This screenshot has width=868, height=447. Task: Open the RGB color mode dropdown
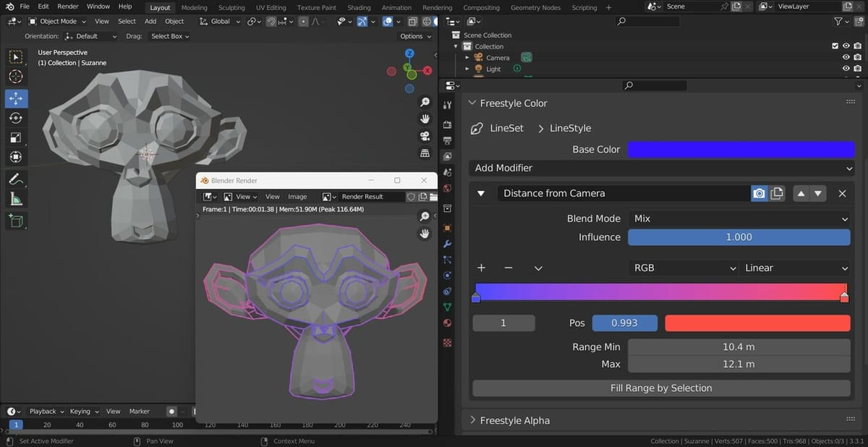[683, 268]
